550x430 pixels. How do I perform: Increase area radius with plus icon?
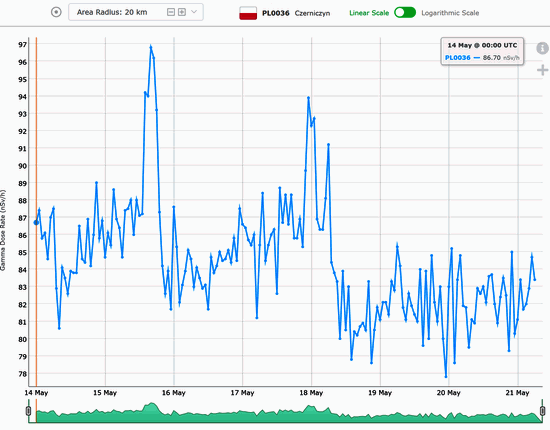click(x=182, y=12)
